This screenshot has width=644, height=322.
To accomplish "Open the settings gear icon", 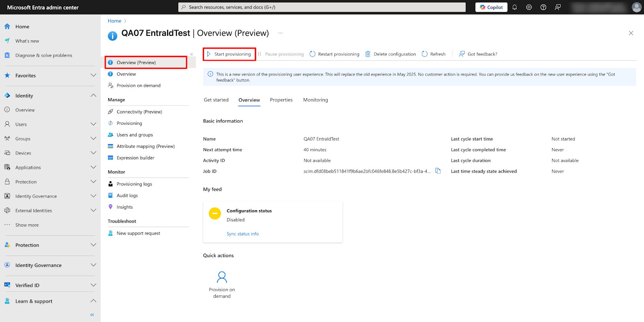I will [529, 7].
